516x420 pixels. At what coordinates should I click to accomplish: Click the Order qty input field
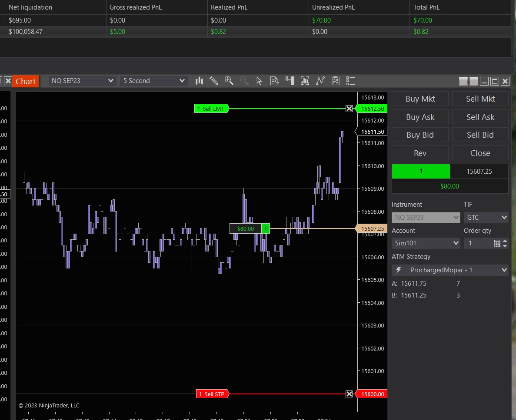[x=478, y=243]
